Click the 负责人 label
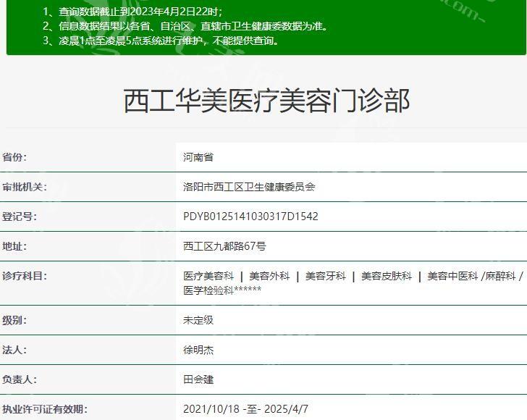This screenshot has height=420, width=527. (x=19, y=379)
